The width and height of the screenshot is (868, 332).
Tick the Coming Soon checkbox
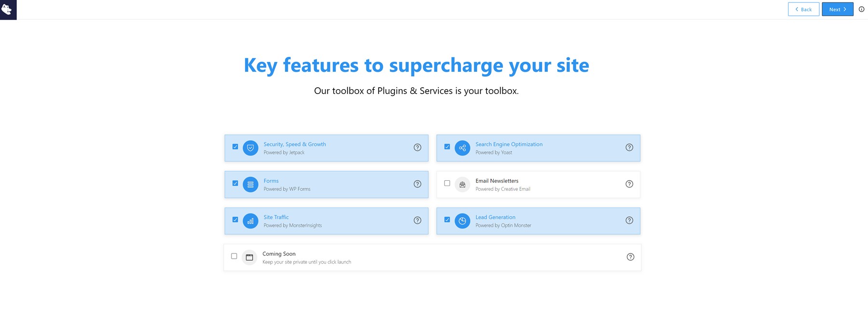tap(234, 256)
